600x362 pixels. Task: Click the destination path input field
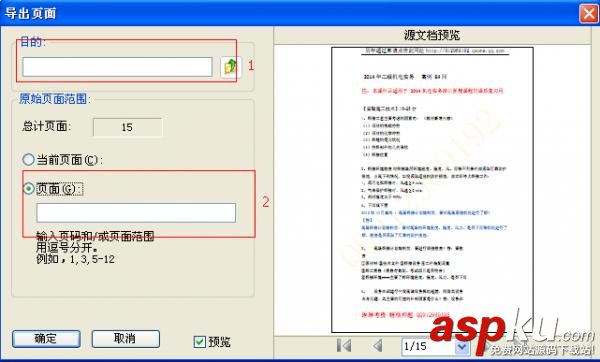(117, 67)
